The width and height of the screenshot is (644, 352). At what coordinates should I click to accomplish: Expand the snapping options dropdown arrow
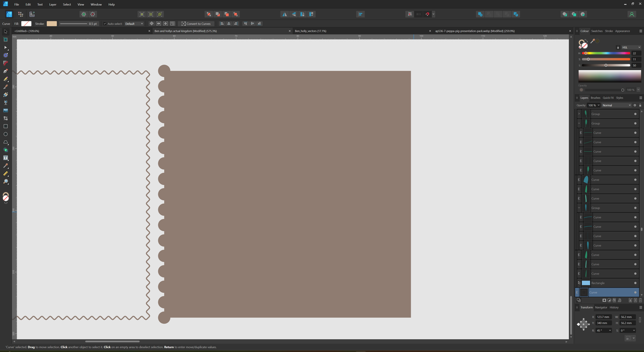(x=433, y=14)
